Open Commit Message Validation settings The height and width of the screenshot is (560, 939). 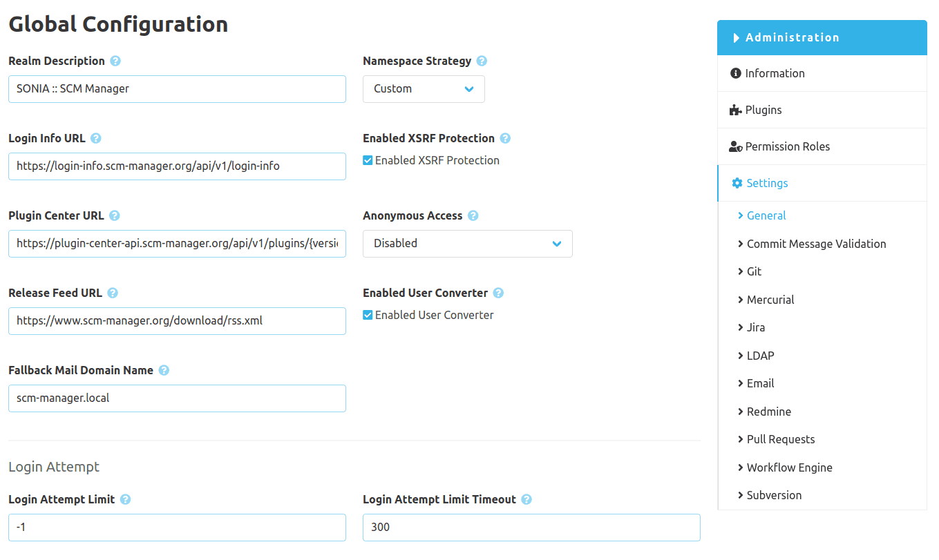816,244
